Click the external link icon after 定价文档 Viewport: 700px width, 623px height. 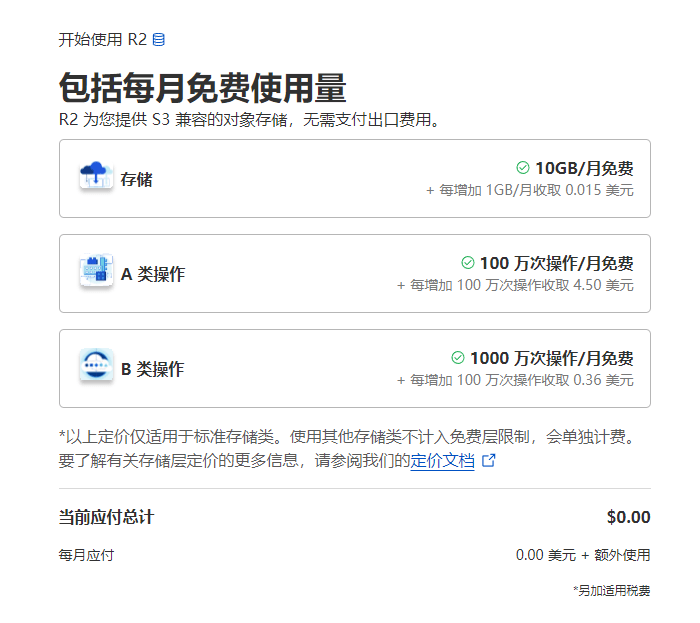tap(489, 462)
